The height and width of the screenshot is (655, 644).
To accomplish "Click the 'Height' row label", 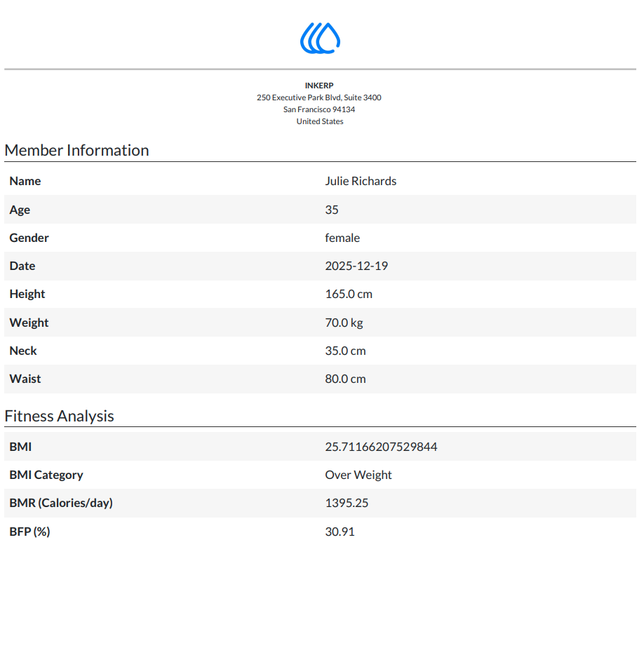I will pos(27,294).
